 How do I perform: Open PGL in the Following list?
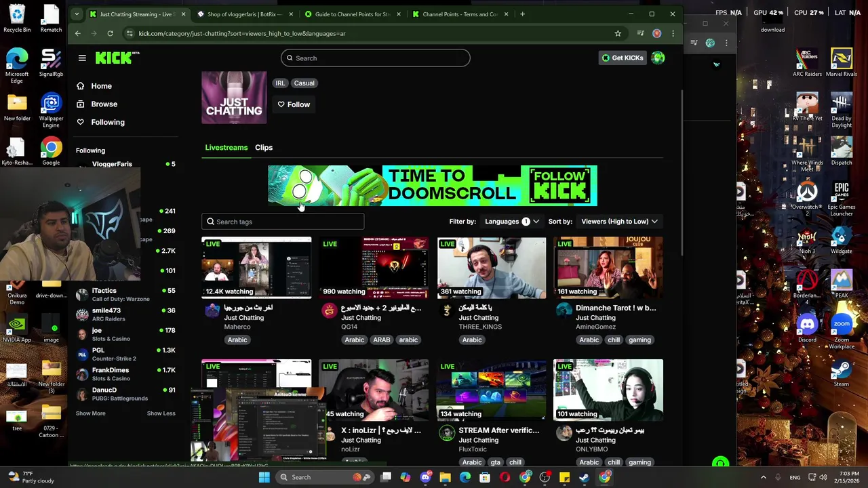(x=126, y=354)
